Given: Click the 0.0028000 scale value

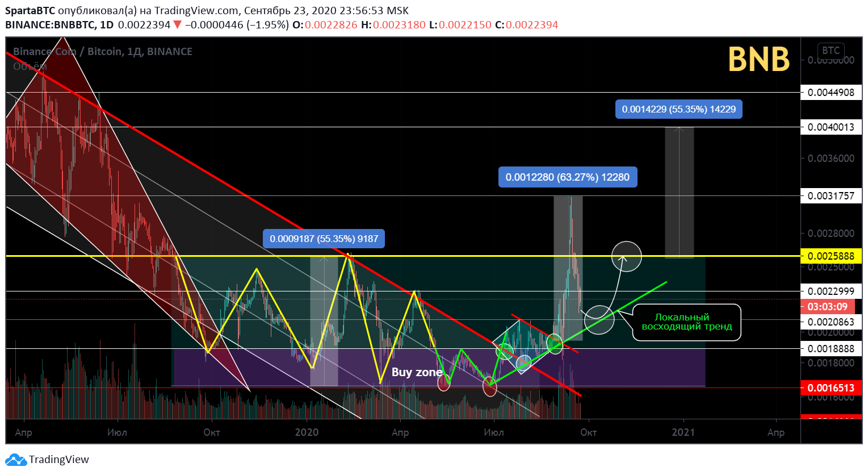Looking at the screenshot, I should [831, 233].
